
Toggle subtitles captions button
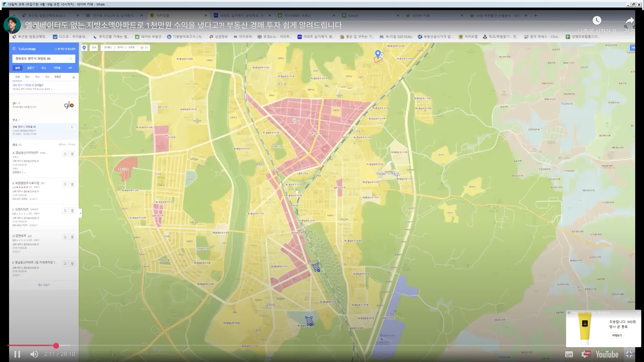[569, 354]
